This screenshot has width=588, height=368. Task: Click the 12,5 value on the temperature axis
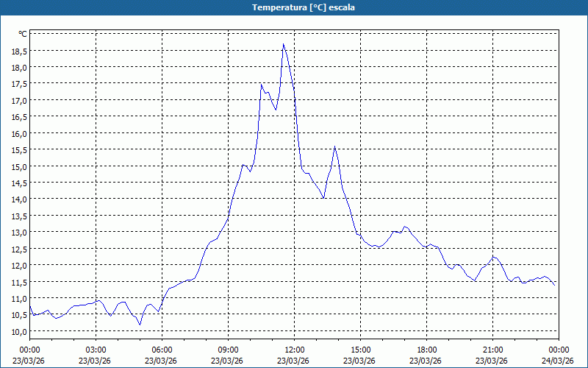[x=19, y=249]
